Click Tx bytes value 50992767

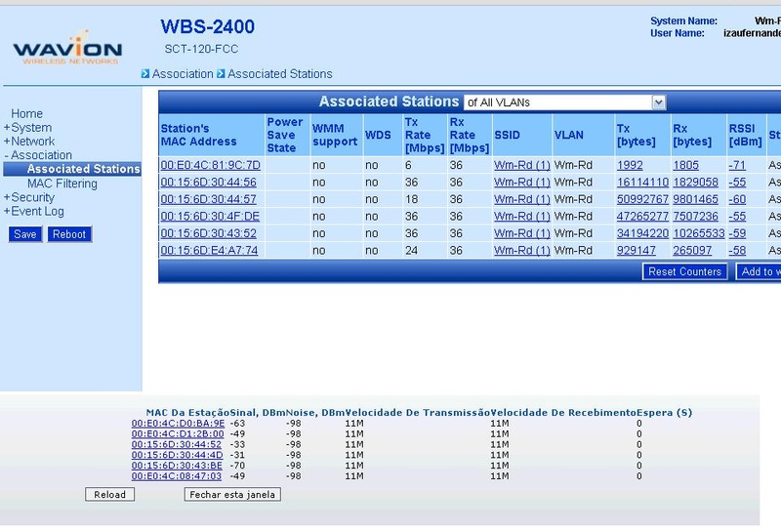click(x=642, y=199)
